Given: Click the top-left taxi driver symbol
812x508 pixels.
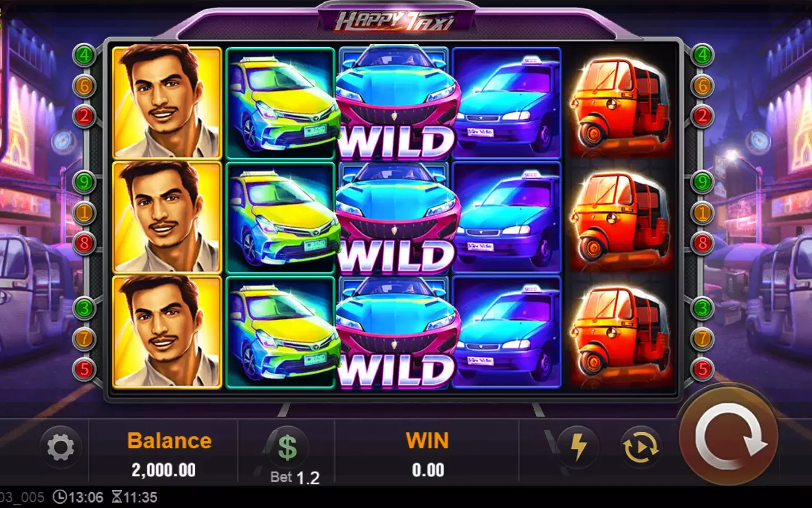Looking at the screenshot, I should pyautogui.click(x=167, y=102).
